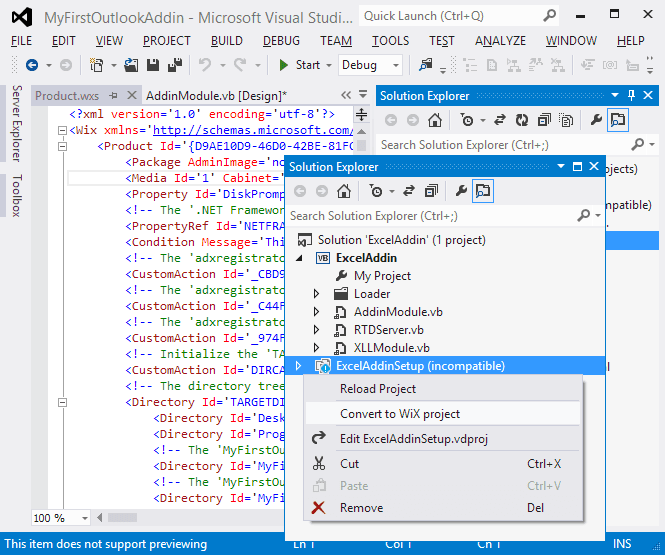The height and width of the screenshot is (555, 665).
Task: Collapse the ExcelAddin project node
Action: tap(299, 258)
